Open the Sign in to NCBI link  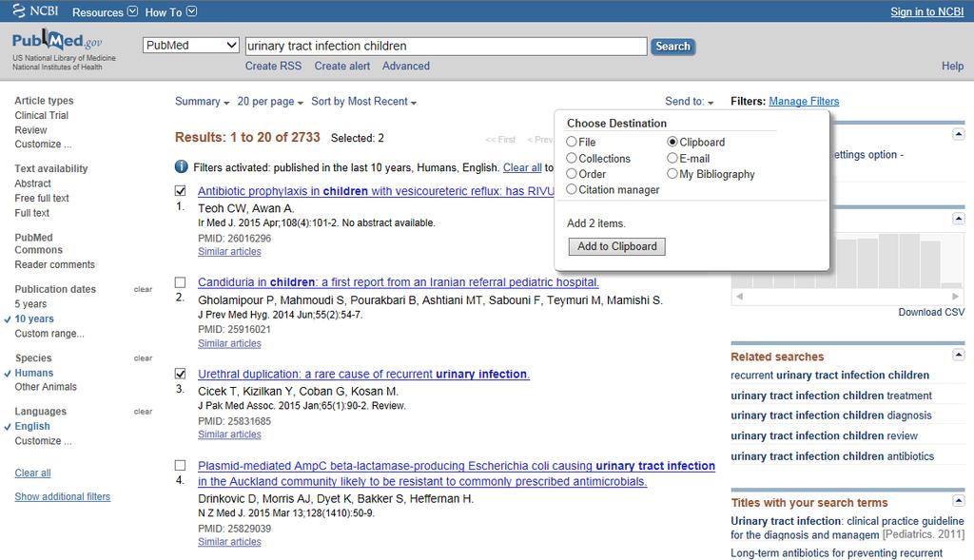coord(926,11)
